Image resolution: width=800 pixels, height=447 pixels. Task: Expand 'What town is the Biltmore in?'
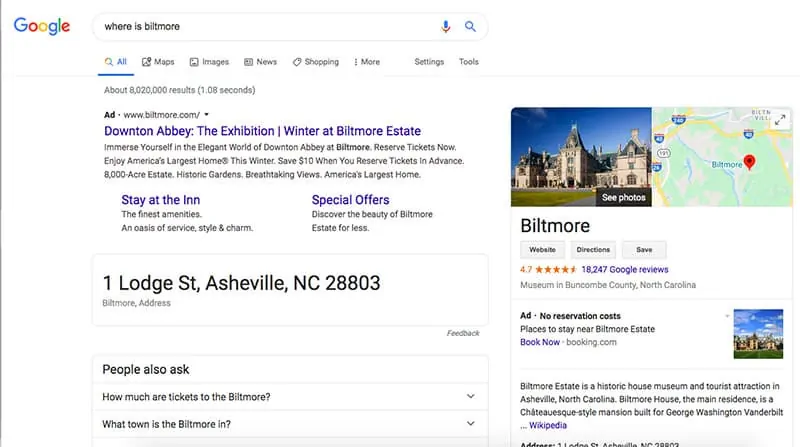point(290,424)
